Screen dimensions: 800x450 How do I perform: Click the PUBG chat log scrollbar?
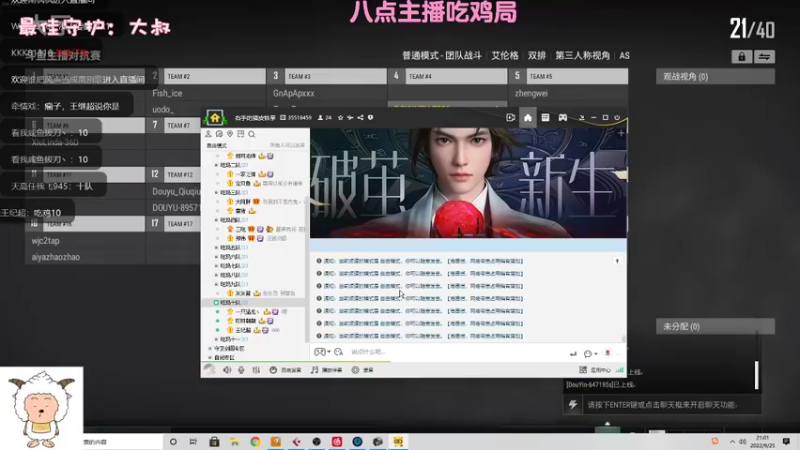point(757,375)
